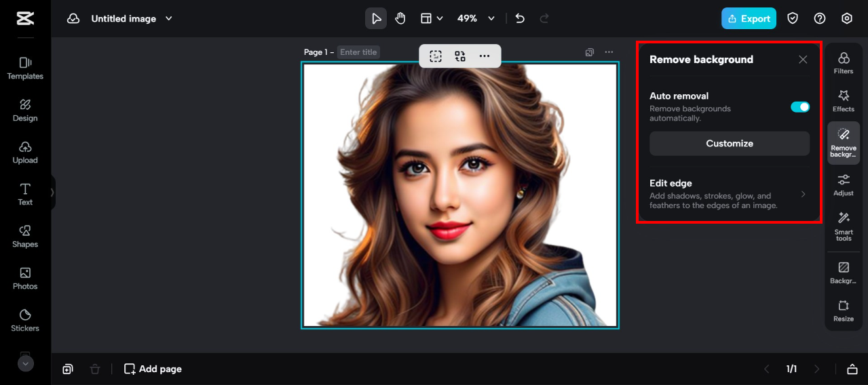Select the hand pan tool
The image size is (868, 385).
400,18
